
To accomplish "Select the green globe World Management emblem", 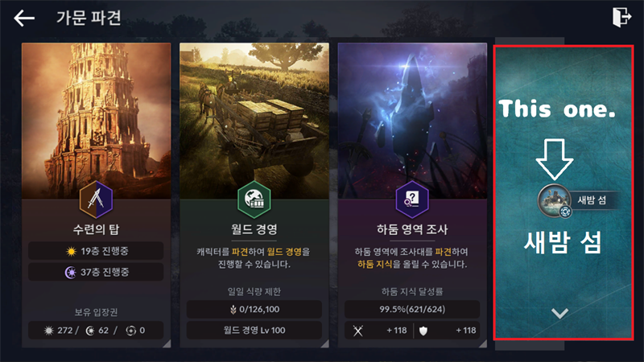I will 254,200.
